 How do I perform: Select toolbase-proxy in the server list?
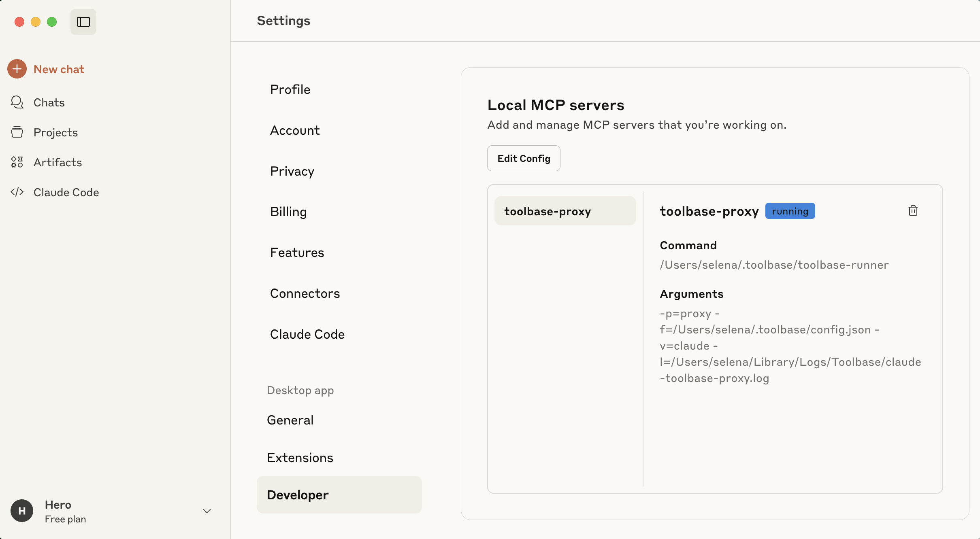(565, 211)
